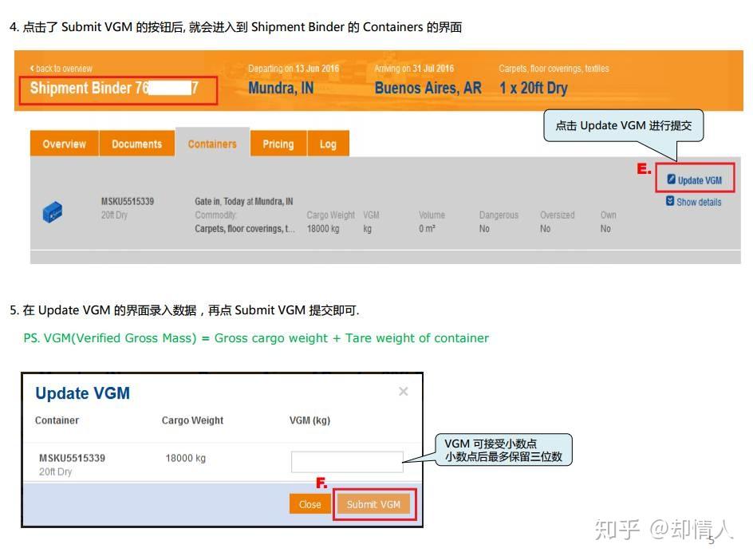Screen dimensions: 753x560
Task: Click the back chevron beside 'back to overview'
Action: coord(33,69)
